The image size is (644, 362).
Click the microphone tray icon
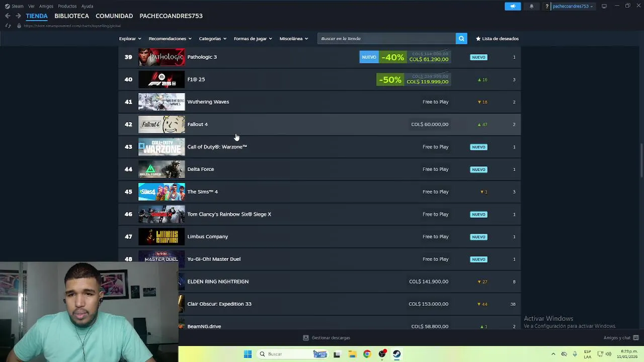click(575, 354)
